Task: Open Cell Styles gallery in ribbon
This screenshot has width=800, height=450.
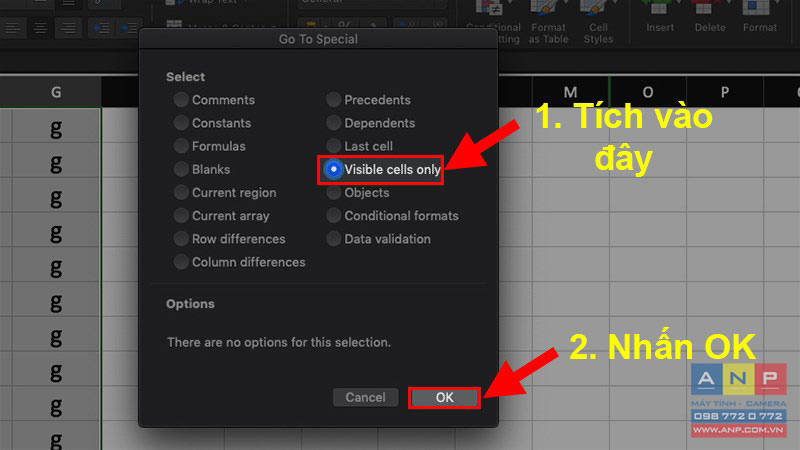Action: [598, 20]
